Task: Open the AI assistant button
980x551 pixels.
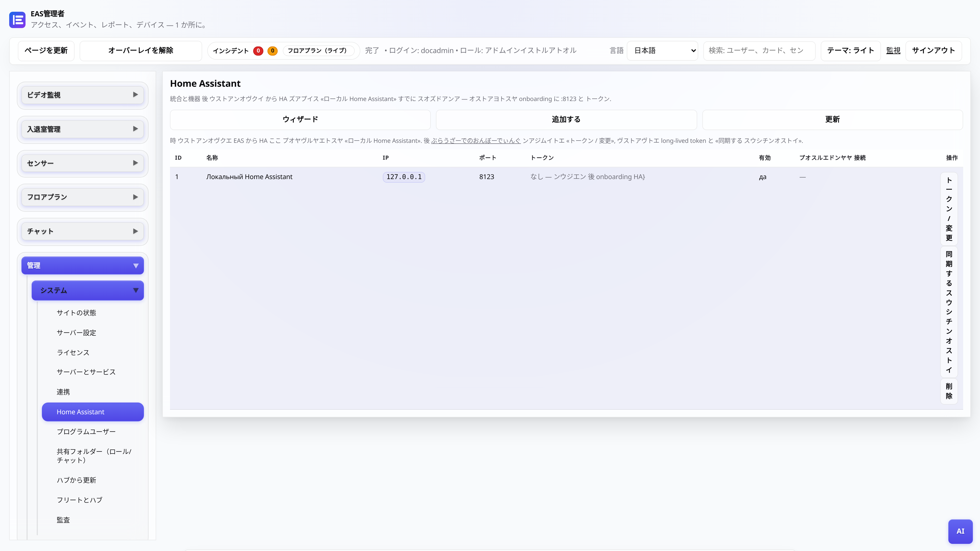Action: 960,531
